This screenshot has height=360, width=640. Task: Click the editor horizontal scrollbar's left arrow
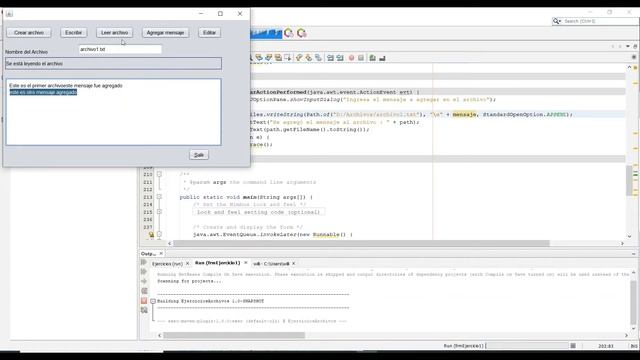tap(169, 243)
